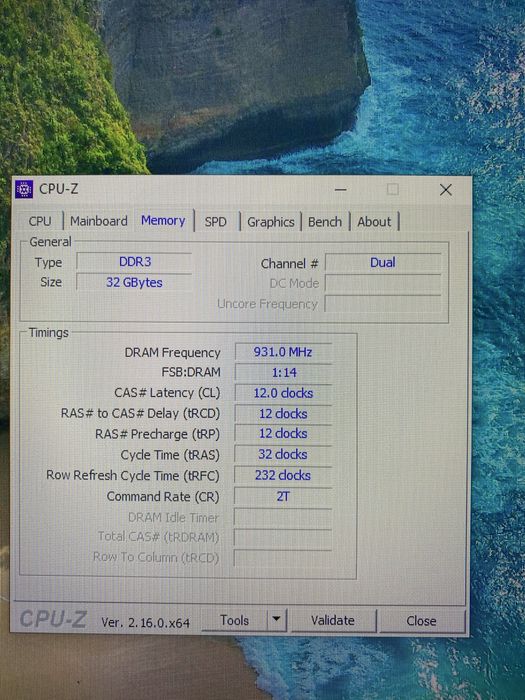Click the Channel # value Dual
Screen dimensions: 525x700
coord(383,262)
